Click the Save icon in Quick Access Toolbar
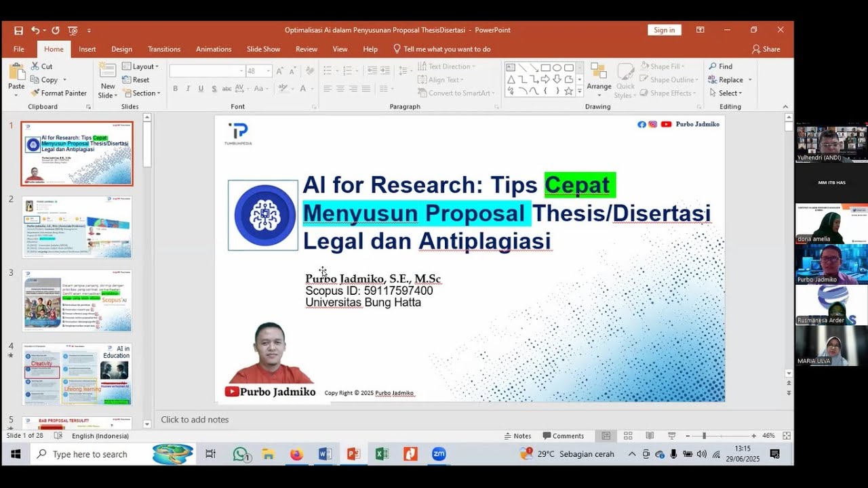Image resolution: width=868 pixels, height=488 pixels. click(18, 30)
